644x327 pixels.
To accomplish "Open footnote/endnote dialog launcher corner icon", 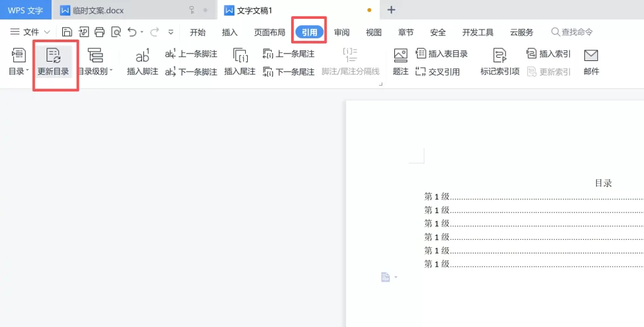I will tap(380, 84).
